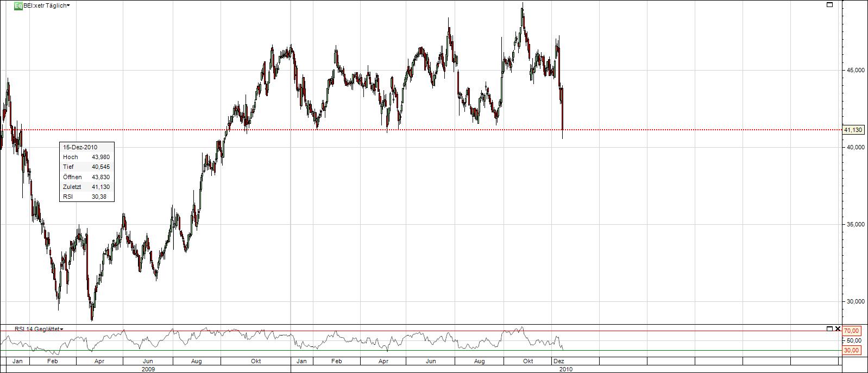Close the RSI indicator pane
The height and width of the screenshot is (373, 868).
point(838,329)
